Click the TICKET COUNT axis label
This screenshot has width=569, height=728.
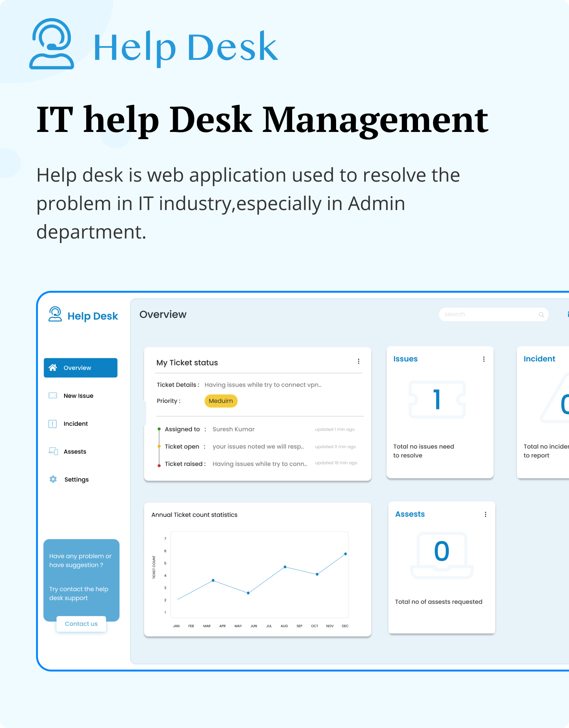point(154,567)
